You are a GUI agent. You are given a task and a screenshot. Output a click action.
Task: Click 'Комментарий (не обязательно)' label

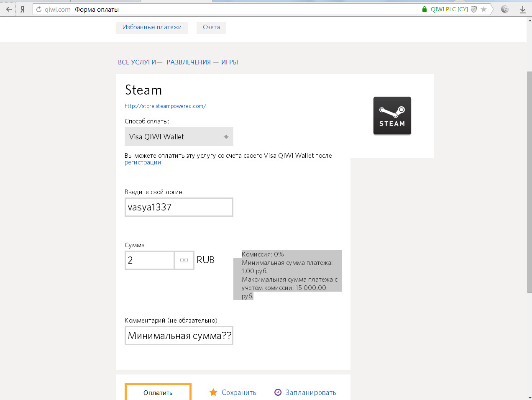click(171, 321)
